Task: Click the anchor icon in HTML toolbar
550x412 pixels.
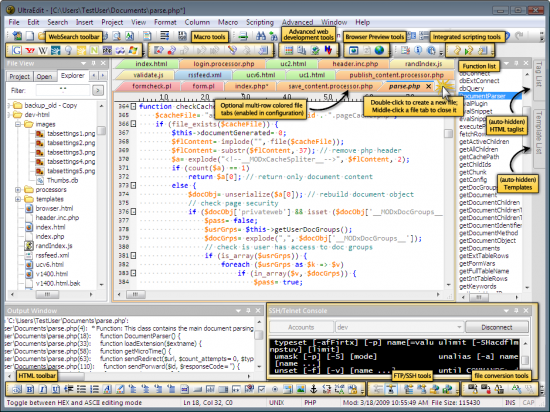Action: coord(314,389)
